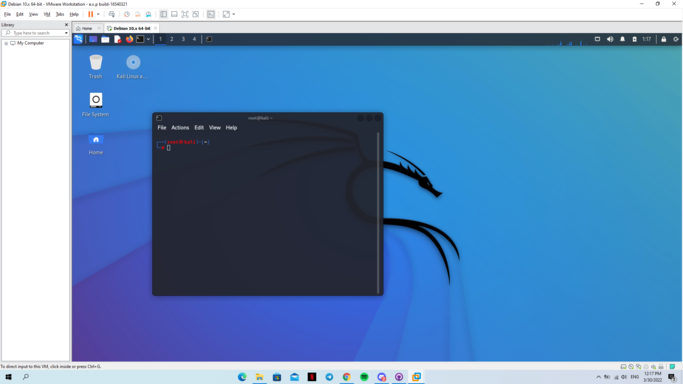Open the Kali applications menu icon
Image resolution: width=683 pixels, height=384 pixels.
(78, 39)
